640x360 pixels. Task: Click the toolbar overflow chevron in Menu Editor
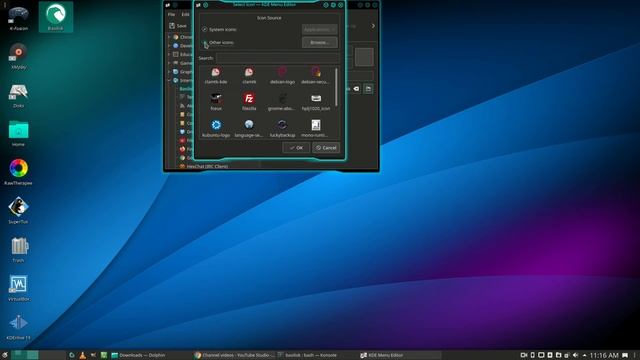(x=373, y=26)
